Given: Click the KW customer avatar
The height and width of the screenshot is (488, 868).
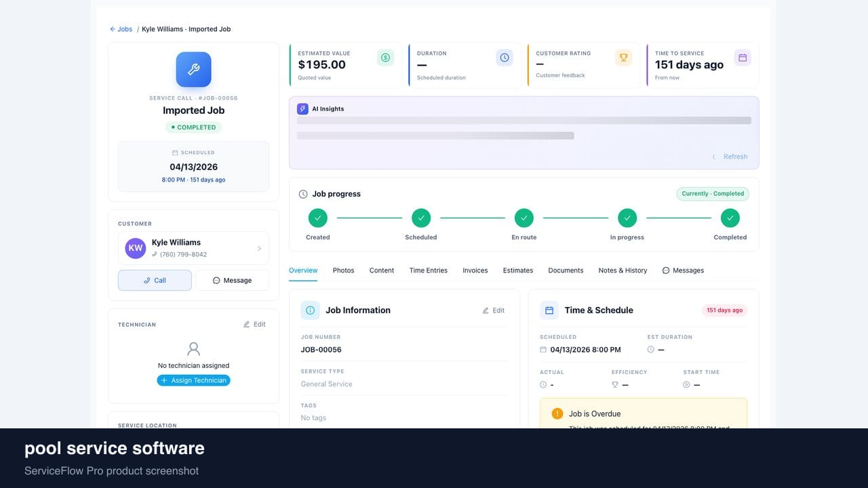Looking at the screenshot, I should tap(136, 248).
